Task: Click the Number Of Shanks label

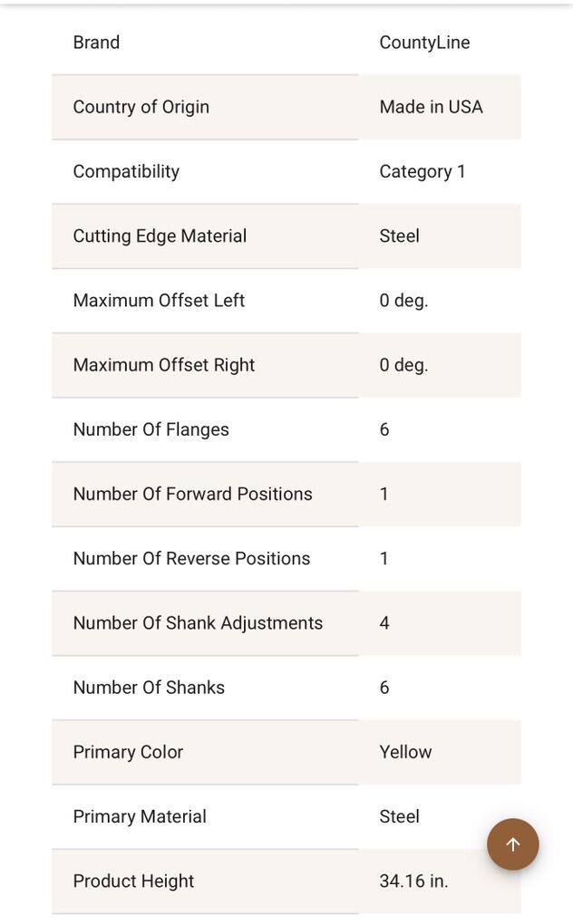Action: [x=149, y=688]
